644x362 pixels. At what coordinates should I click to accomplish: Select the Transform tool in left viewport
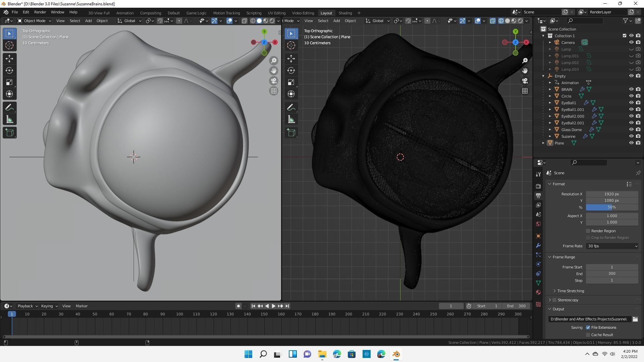tap(9, 94)
